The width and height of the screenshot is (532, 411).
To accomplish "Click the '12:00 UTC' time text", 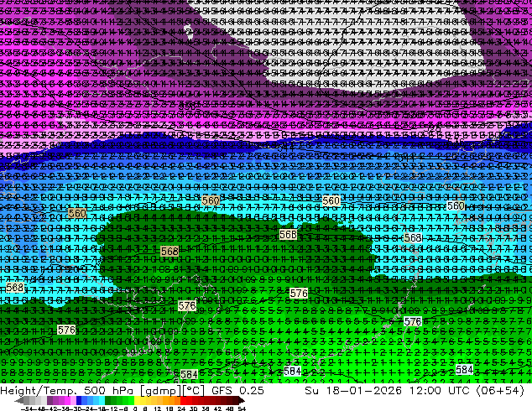I will pyautogui.click(x=439, y=391).
